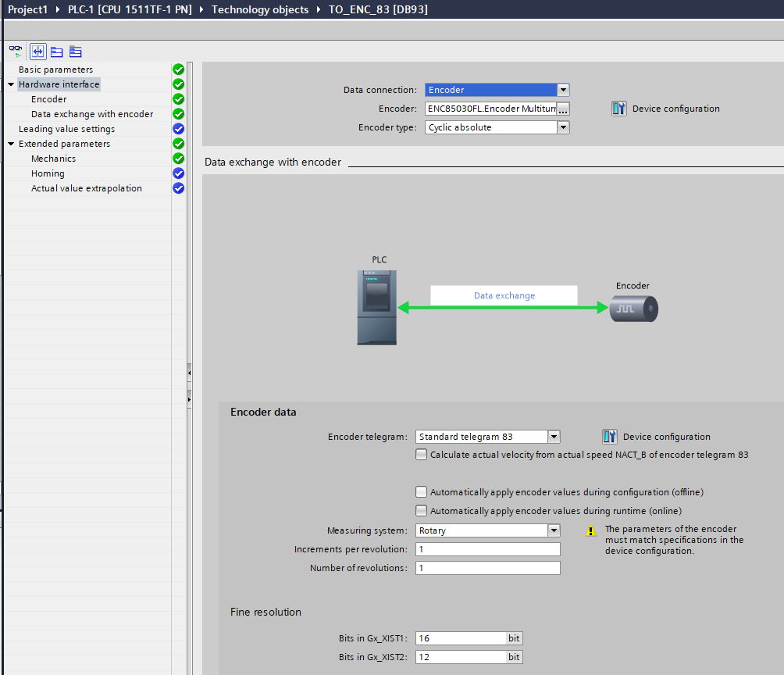Click the fourth toolbar folder icon
This screenshot has width=784, height=675.
coord(75,52)
